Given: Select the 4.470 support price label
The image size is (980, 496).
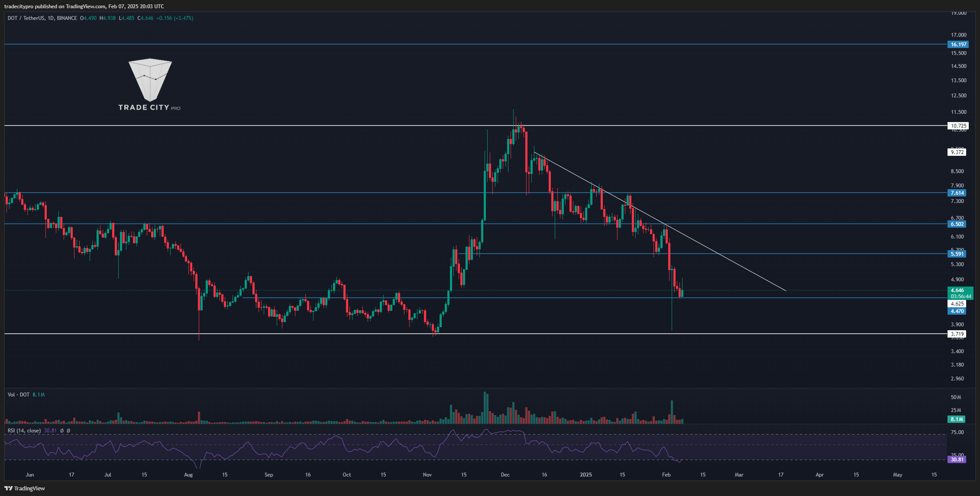Looking at the screenshot, I should (957, 311).
